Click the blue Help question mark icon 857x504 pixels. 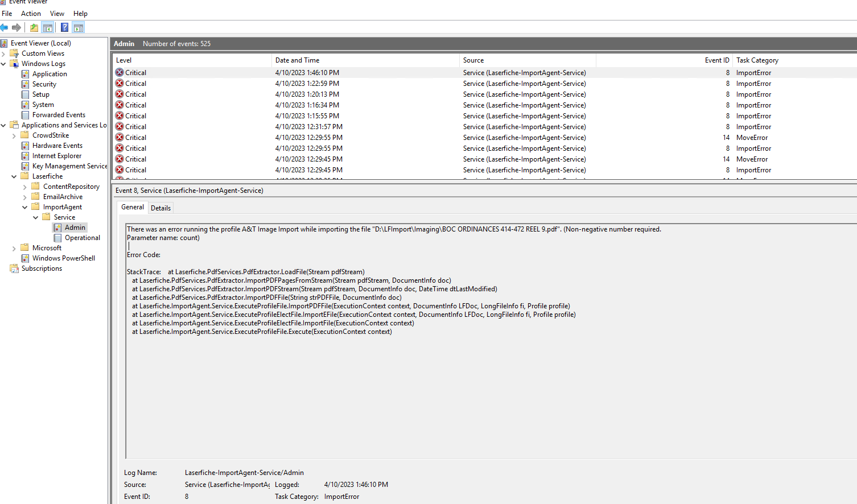pyautogui.click(x=64, y=27)
